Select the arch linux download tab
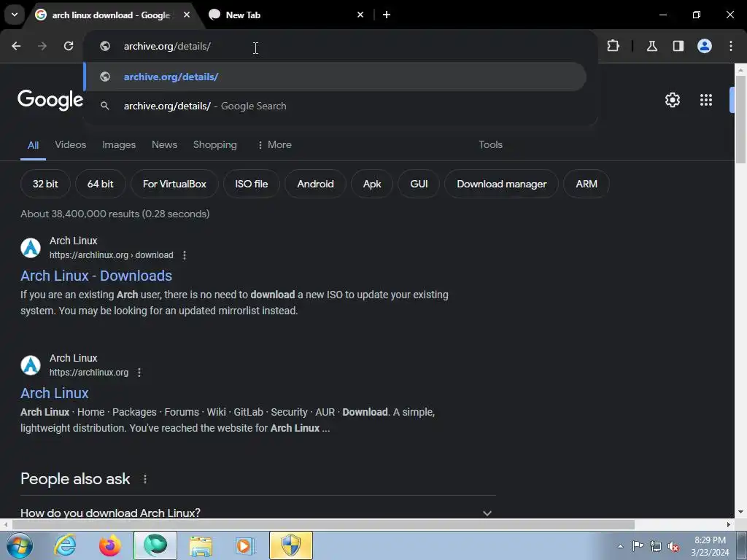747x560 pixels. (x=110, y=15)
